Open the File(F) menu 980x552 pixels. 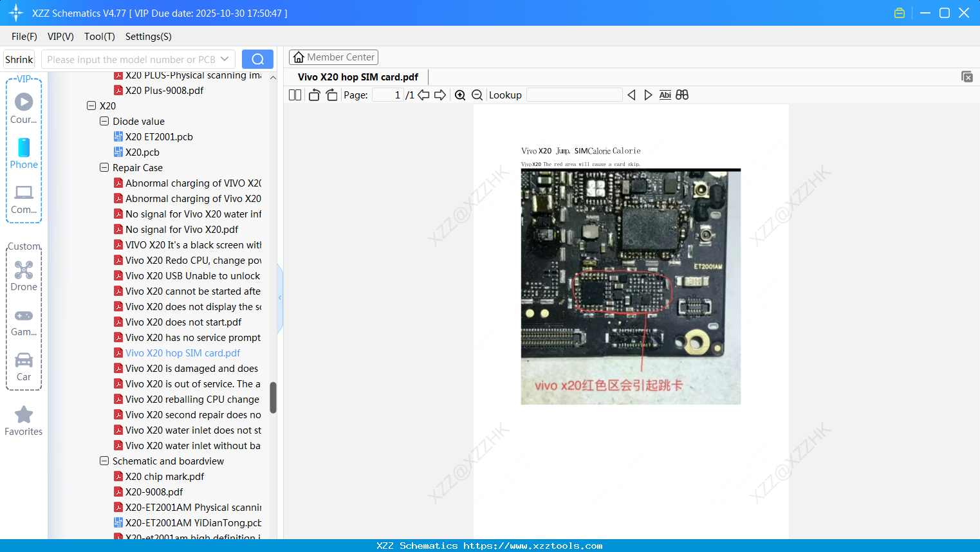[x=24, y=37]
